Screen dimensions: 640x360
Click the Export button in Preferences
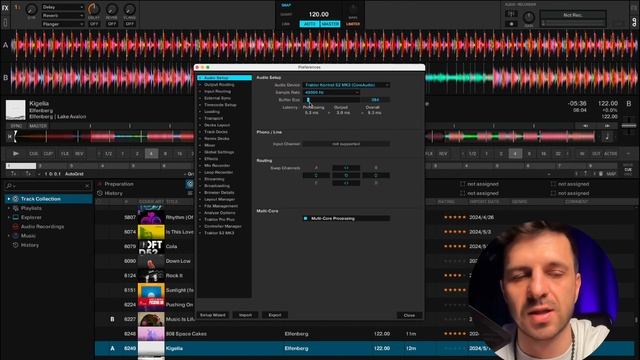275,315
